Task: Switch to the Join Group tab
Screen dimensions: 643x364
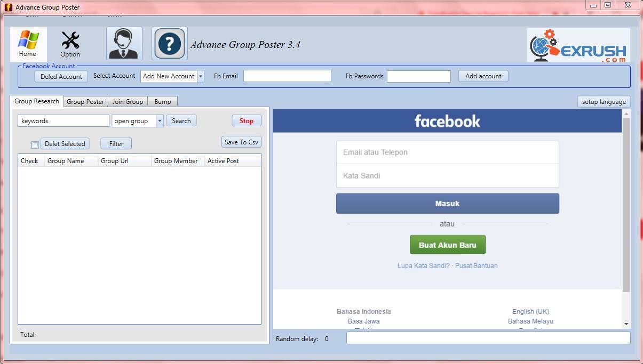Action: click(128, 101)
